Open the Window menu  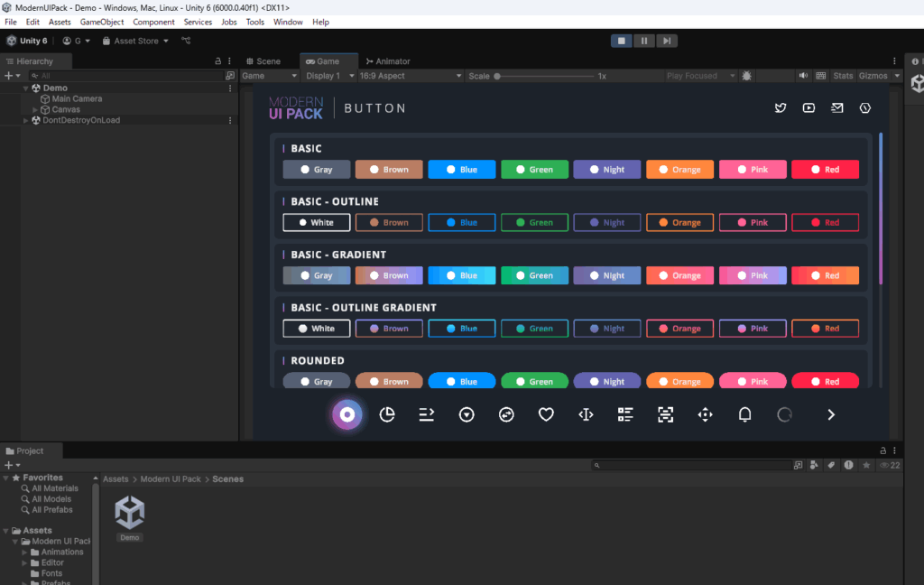(288, 22)
